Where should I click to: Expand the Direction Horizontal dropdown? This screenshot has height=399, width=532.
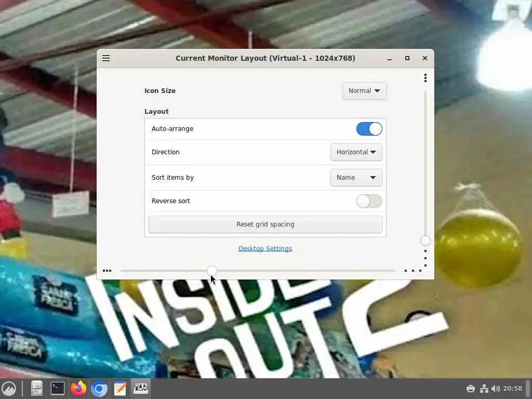356,152
